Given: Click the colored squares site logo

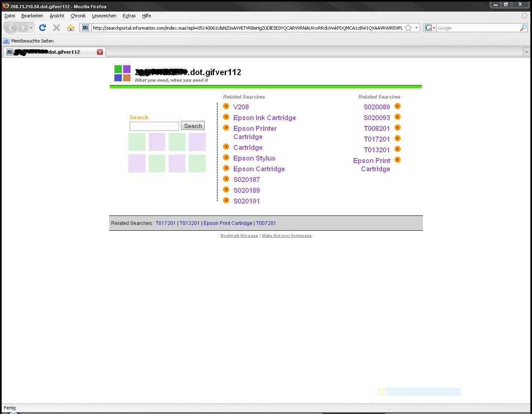Looking at the screenshot, I should click(122, 73).
